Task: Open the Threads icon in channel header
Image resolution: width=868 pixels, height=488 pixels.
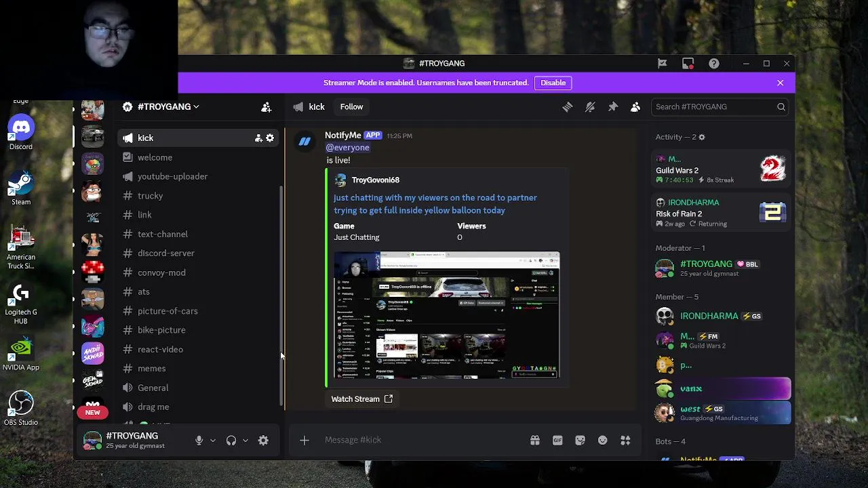Action: pos(568,107)
